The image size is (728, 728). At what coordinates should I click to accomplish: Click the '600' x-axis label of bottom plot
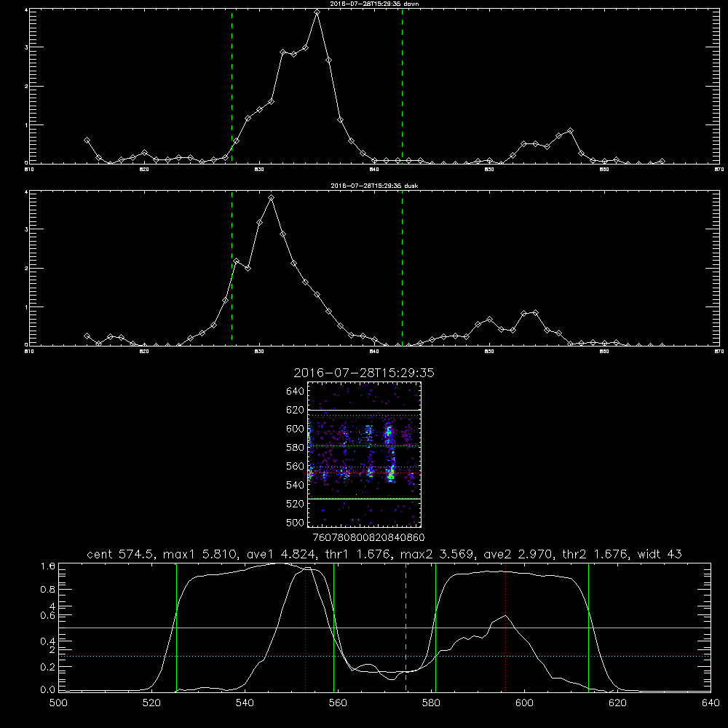[x=525, y=703]
